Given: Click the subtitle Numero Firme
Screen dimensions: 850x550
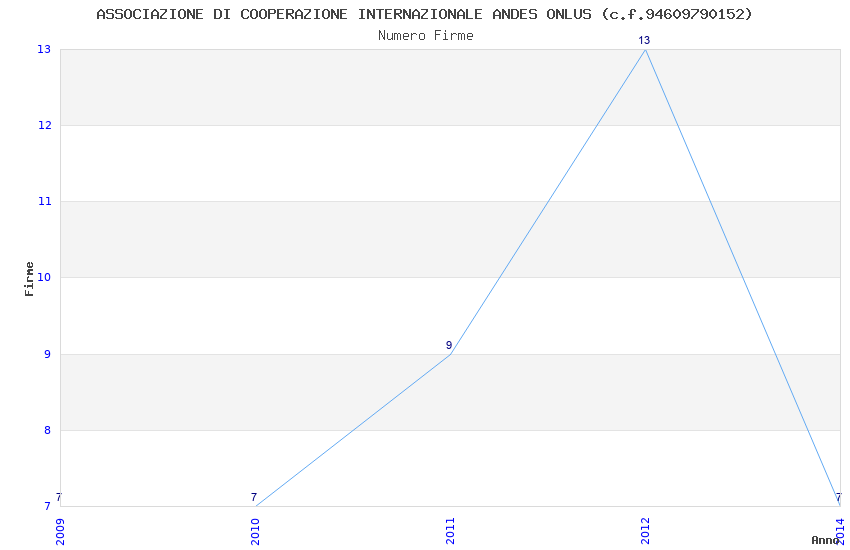Looking at the screenshot, I should coord(426,36).
